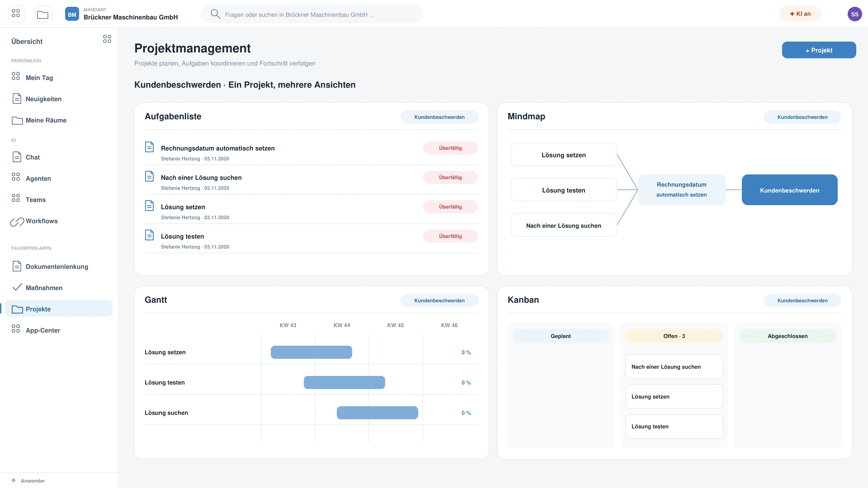868x488 pixels.
Task: Click document icon of Rechnungsdatum automatisch setzen task
Action: click(x=149, y=147)
